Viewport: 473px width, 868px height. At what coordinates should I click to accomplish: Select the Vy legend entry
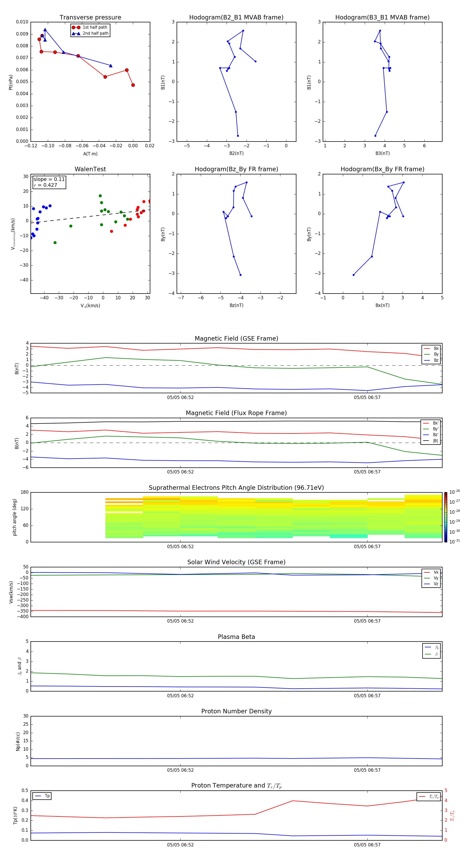(x=431, y=578)
